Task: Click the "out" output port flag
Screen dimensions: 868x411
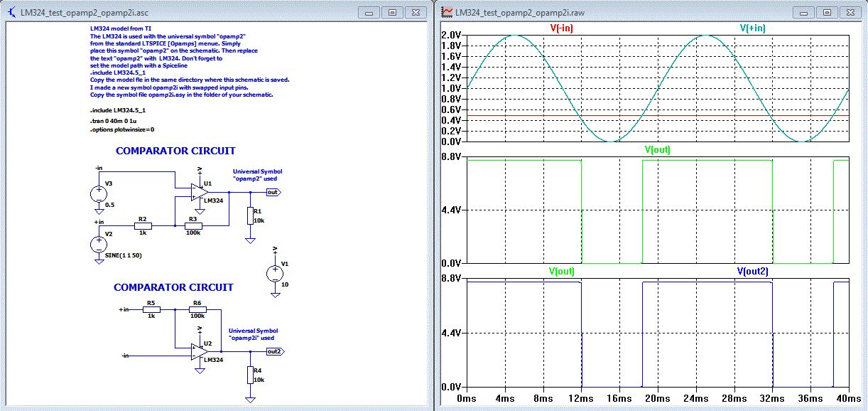Action: (x=273, y=192)
